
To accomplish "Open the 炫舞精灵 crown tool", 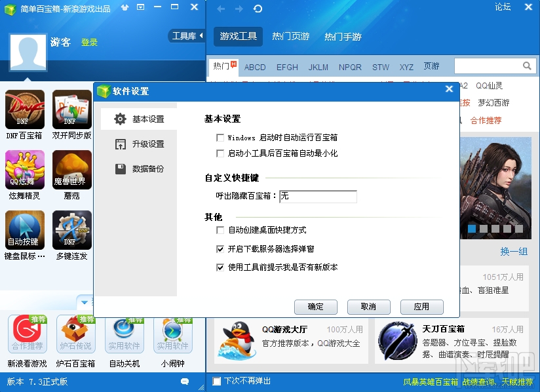I will [x=24, y=168].
